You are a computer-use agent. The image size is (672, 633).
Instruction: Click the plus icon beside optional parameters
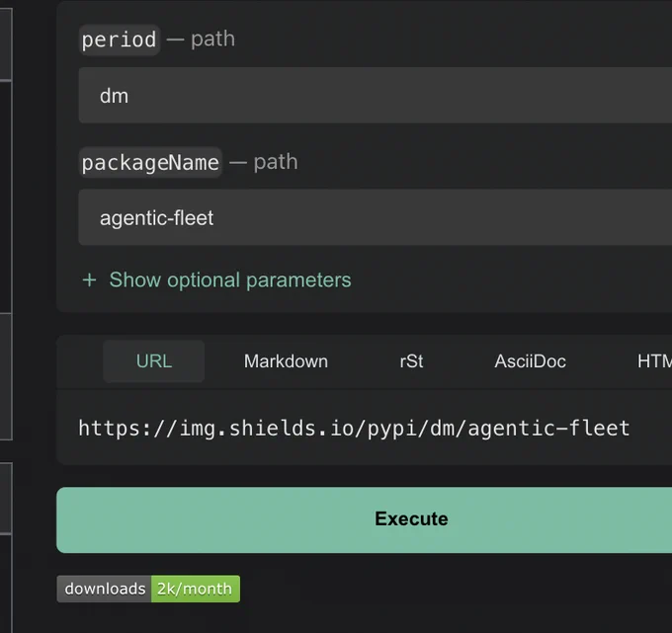pyautogui.click(x=89, y=280)
